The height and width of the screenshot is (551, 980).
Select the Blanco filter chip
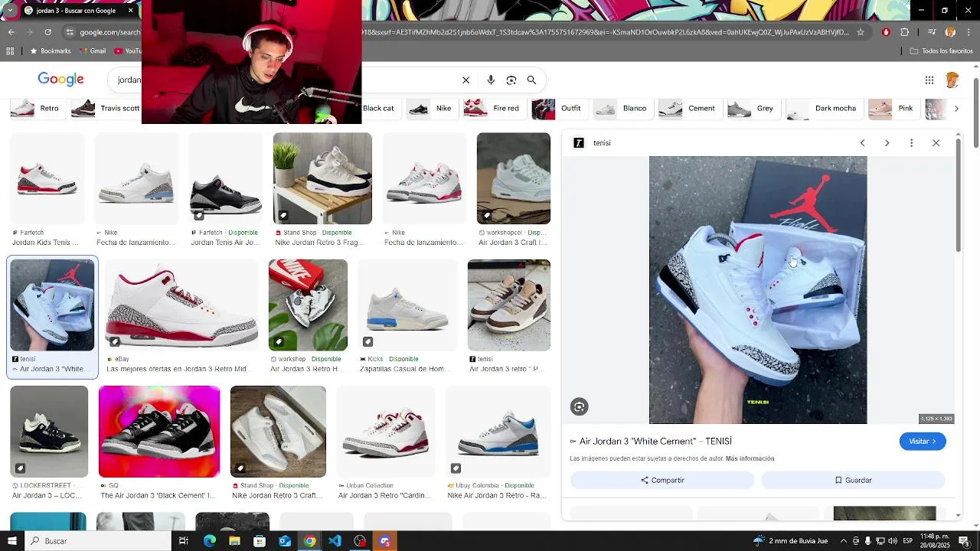(622, 109)
